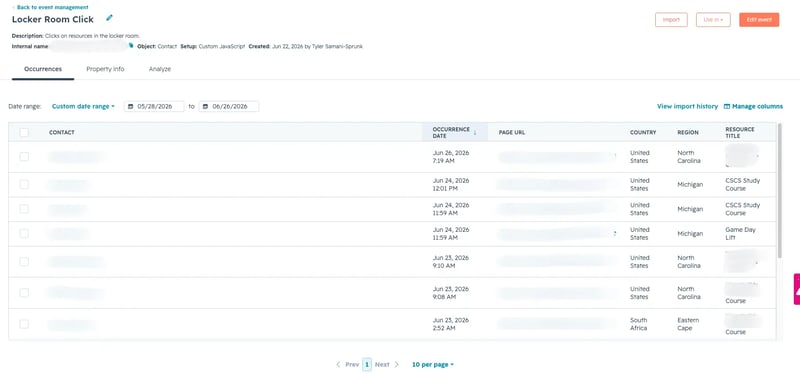Click the Page URL column header
This screenshot has width=800, height=375.
click(x=512, y=133)
